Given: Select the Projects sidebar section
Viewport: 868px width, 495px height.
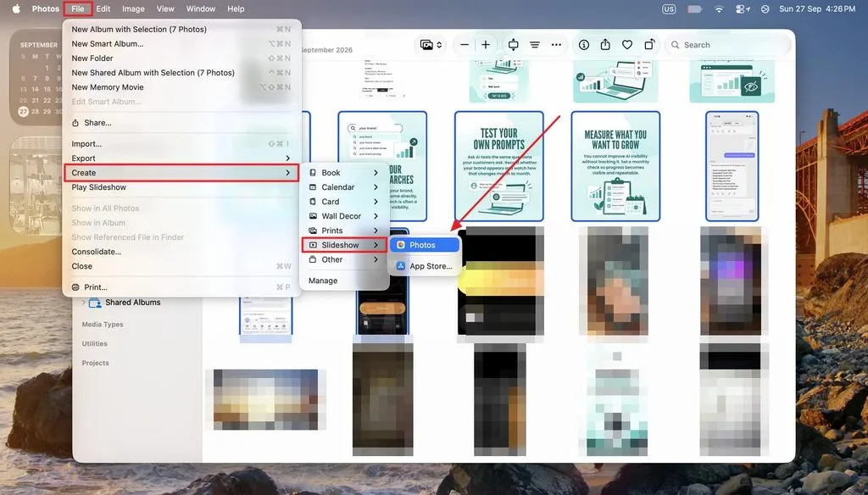Looking at the screenshot, I should [x=95, y=364].
